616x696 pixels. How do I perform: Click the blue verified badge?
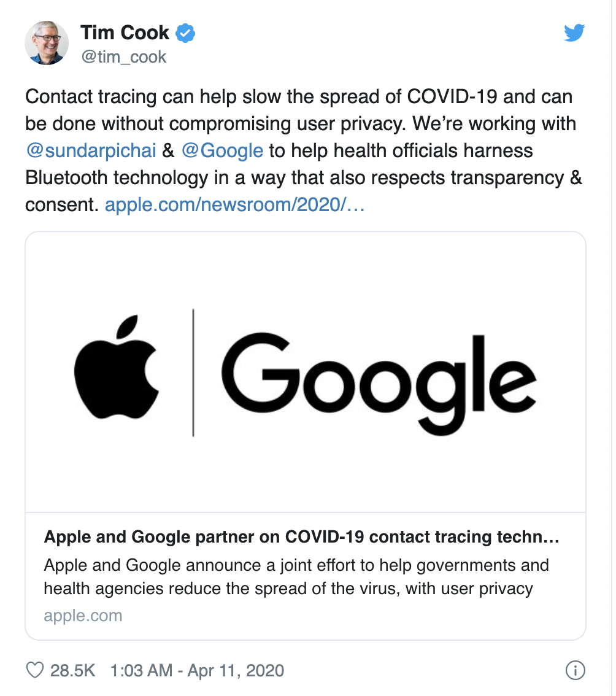coord(186,33)
